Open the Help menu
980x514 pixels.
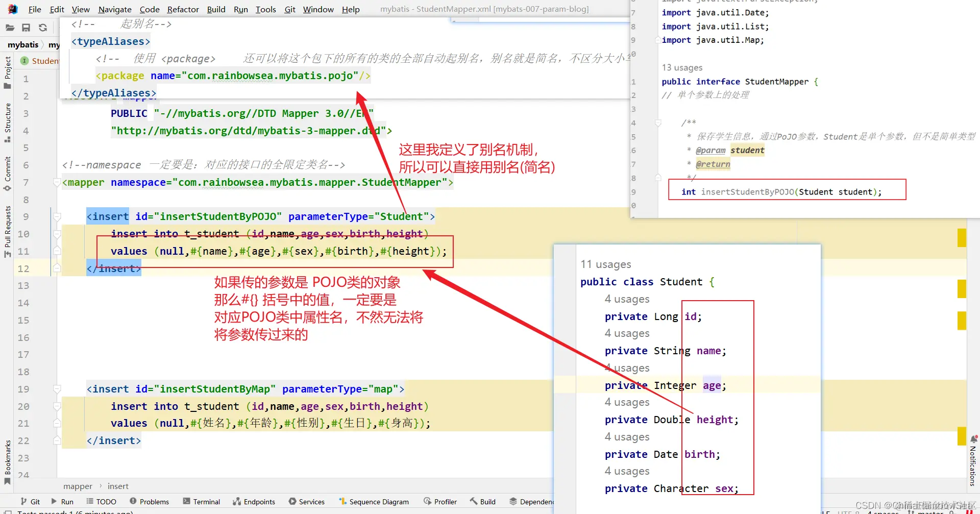[x=351, y=9]
